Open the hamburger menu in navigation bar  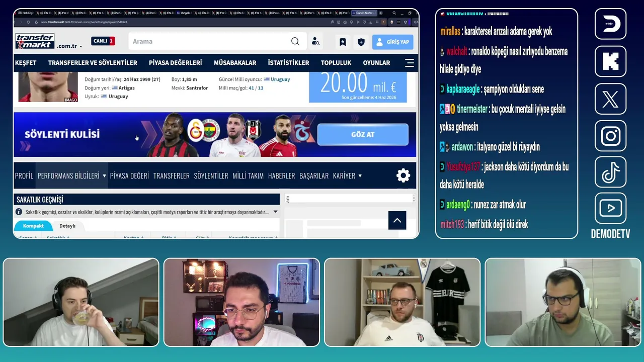[410, 63]
